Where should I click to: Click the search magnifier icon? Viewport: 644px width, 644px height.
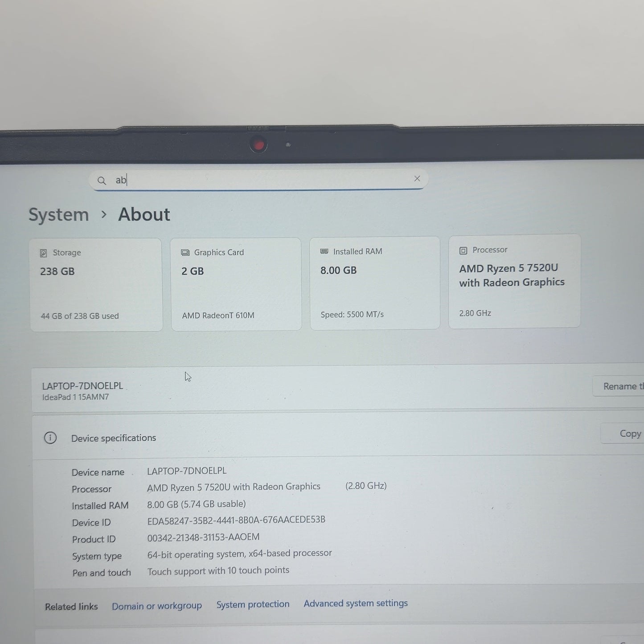(102, 180)
